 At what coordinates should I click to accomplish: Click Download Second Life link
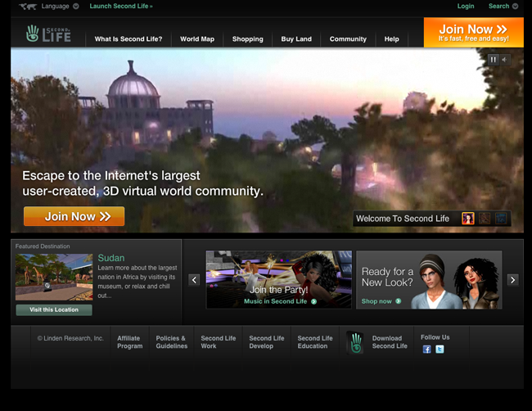pyautogui.click(x=390, y=342)
